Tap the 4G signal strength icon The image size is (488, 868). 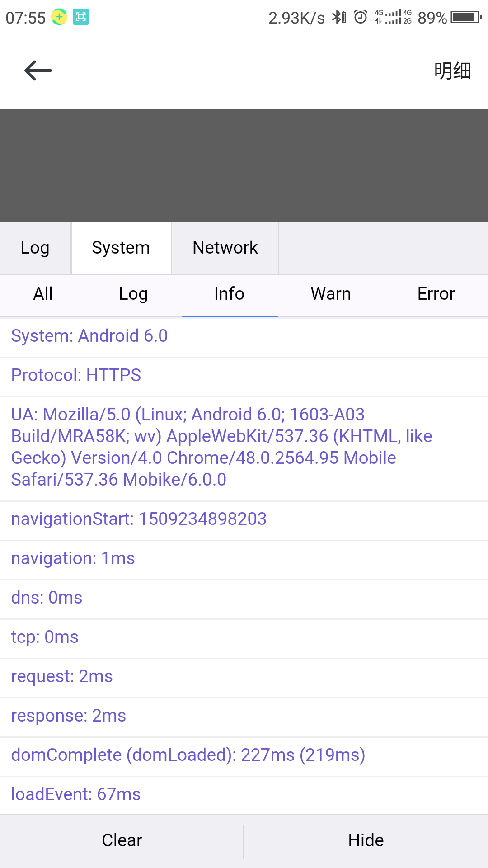tap(393, 17)
